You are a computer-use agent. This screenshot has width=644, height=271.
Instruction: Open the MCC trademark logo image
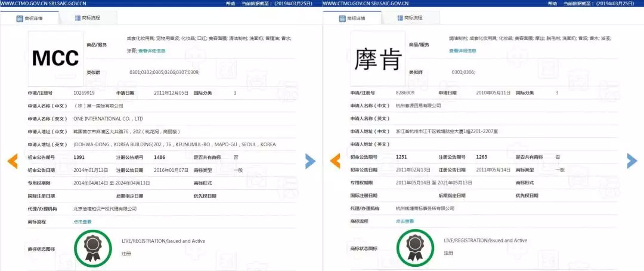click(55, 58)
